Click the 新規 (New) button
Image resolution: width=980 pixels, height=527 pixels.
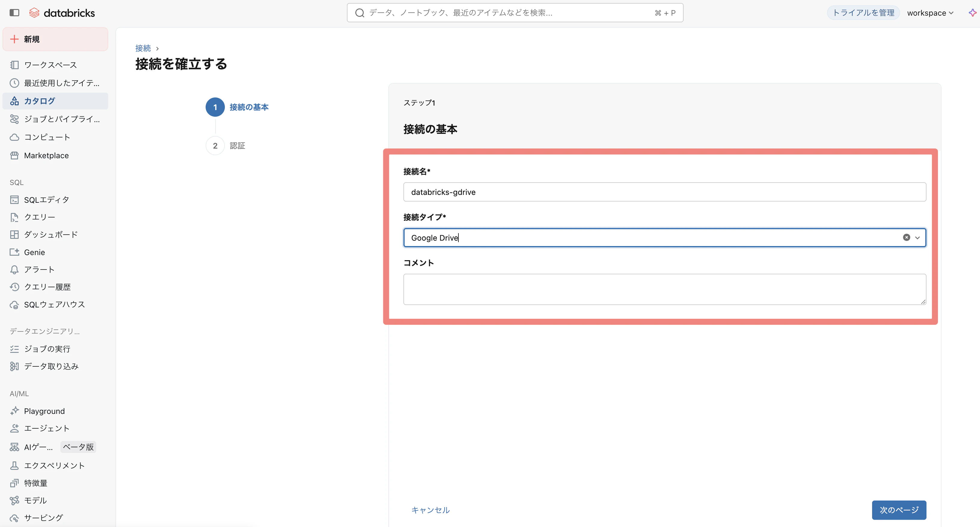pyautogui.click(x=55, y=39)
